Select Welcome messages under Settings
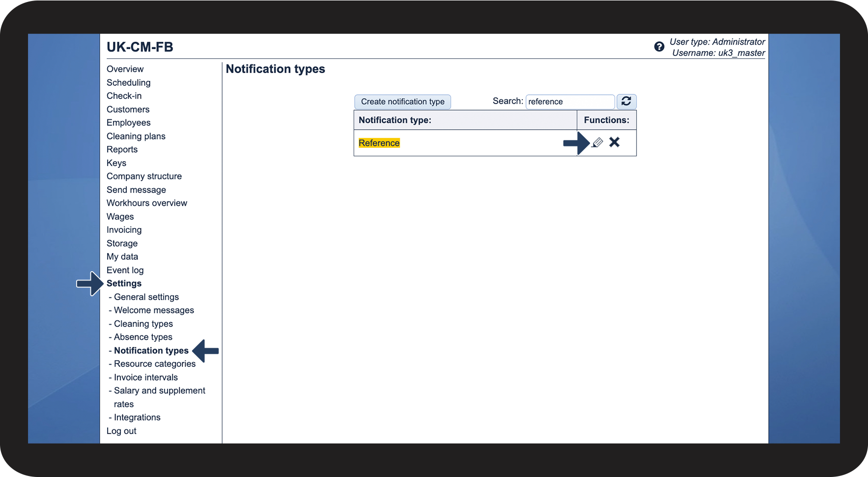Viewport: 868px width, 477px height. [154, 310]
